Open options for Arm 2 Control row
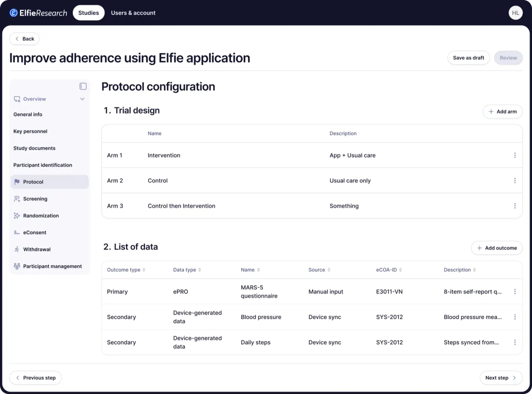This screenshot has width=532, height=394. coord(515,181)
